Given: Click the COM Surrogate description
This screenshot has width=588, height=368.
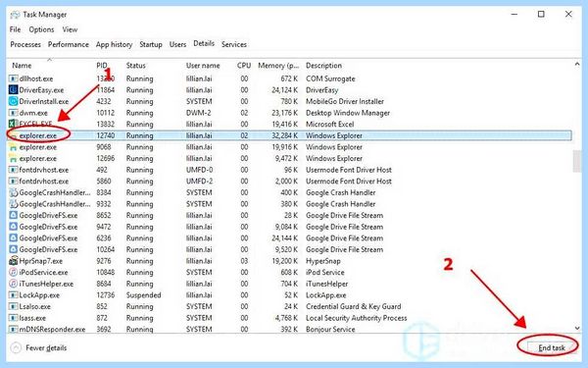Looking at the screenshot, I should 330,79.
